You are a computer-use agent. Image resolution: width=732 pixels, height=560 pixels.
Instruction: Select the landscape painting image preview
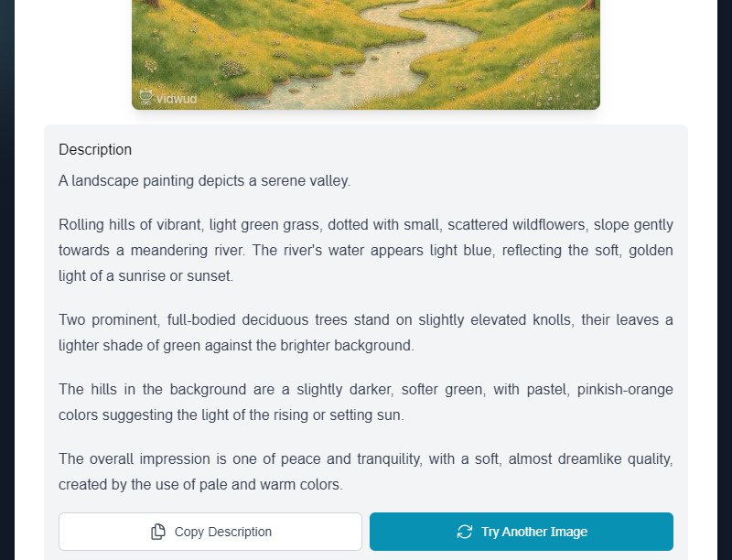(x=366, y=50)
